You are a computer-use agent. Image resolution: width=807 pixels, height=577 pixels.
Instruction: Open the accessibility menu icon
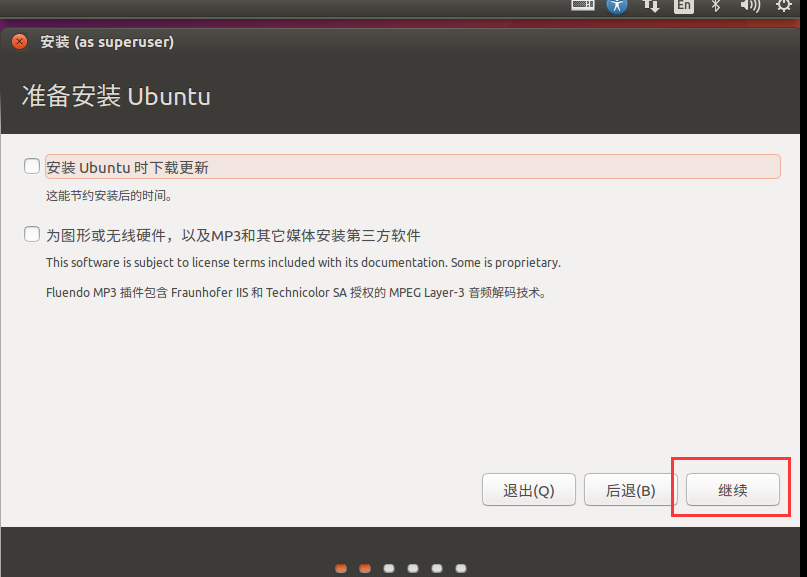tap(617, 6)
